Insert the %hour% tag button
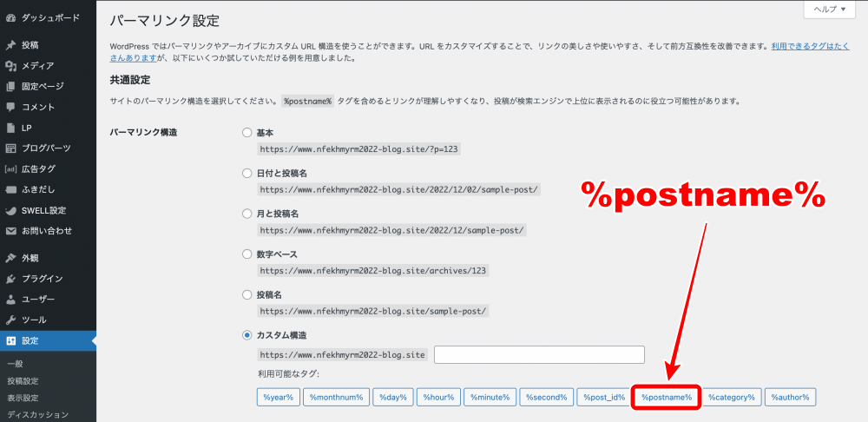Image resolution: width=868 pixels, height=422 pixels. point(438,397)
